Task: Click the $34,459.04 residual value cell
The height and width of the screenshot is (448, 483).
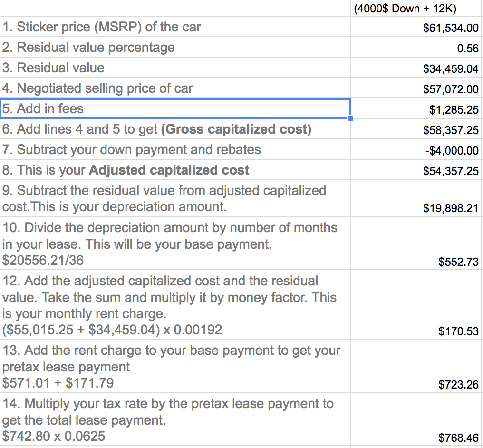Action: [415, 68]
